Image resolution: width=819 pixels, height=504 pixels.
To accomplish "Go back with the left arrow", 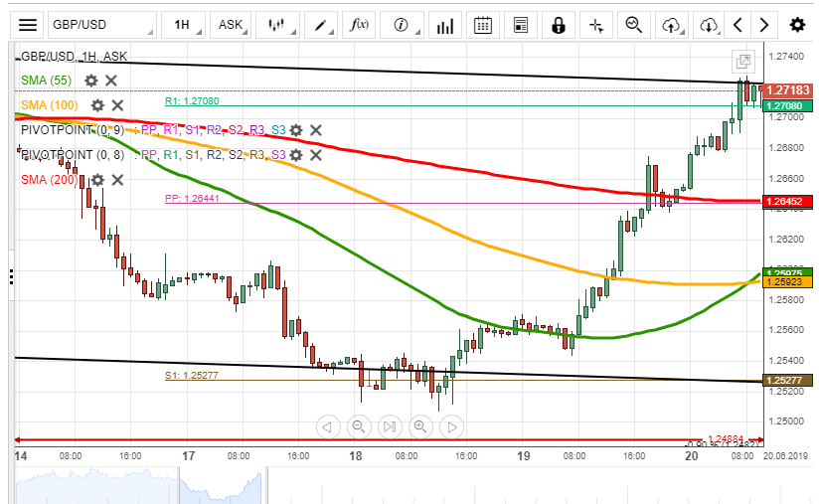I will pos(738,25).
